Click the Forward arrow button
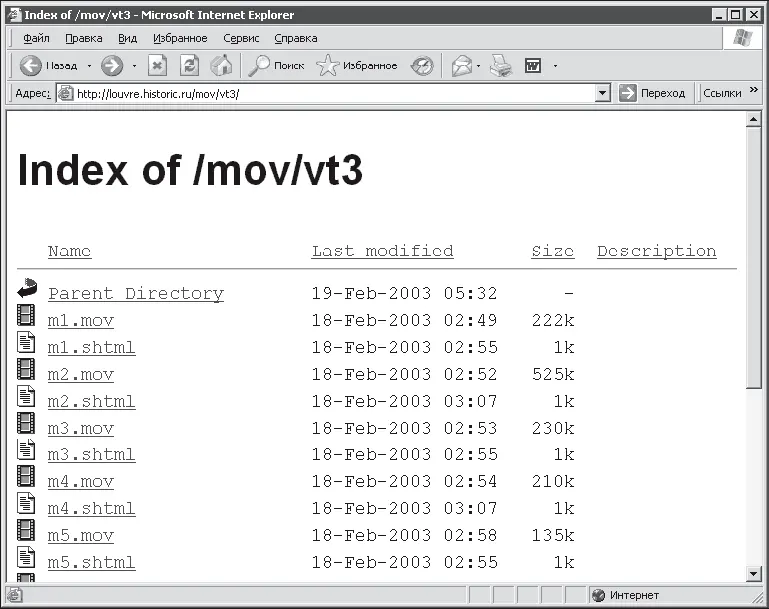769x609 pixels. 112,65
